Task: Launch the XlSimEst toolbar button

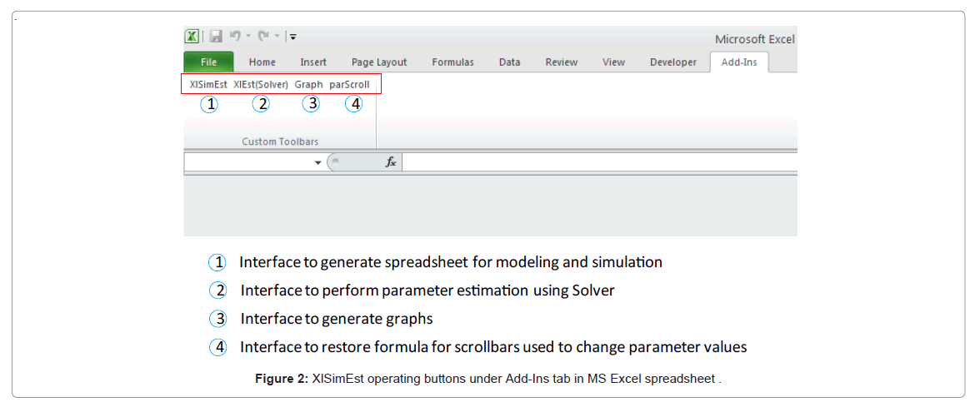Action: tap(208, 84)
